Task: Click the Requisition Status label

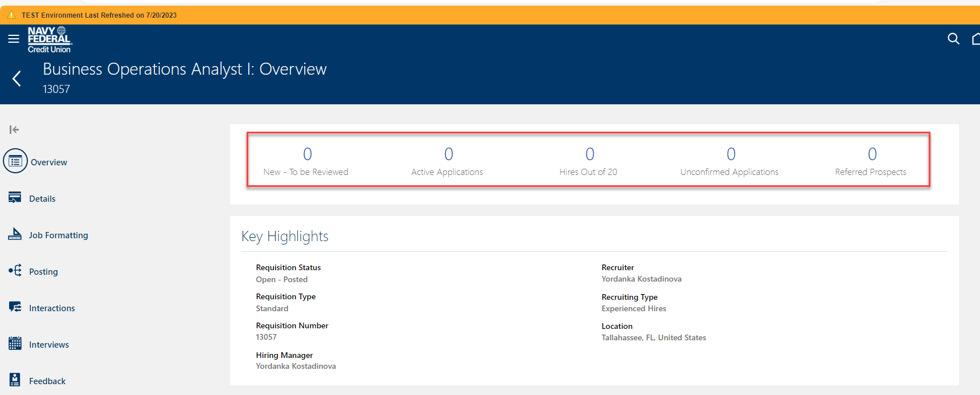Action: (288, 267)
